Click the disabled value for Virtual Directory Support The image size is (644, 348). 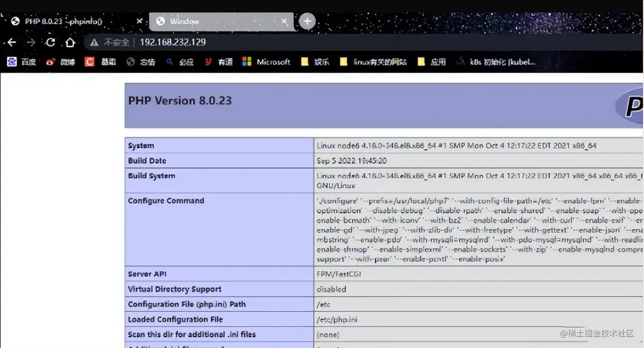(331, 289)
